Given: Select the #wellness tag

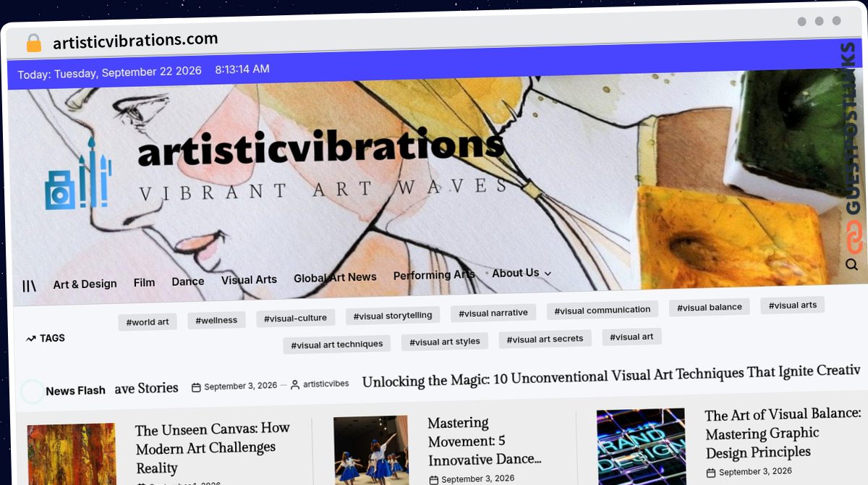Looking at the screenshot, I should [x=217, y=320].
